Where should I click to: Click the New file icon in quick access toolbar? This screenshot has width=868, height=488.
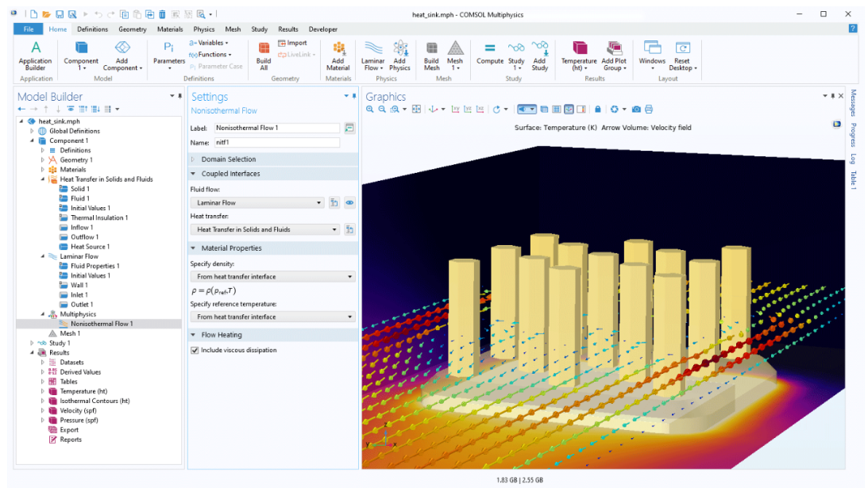coord(34,14)
